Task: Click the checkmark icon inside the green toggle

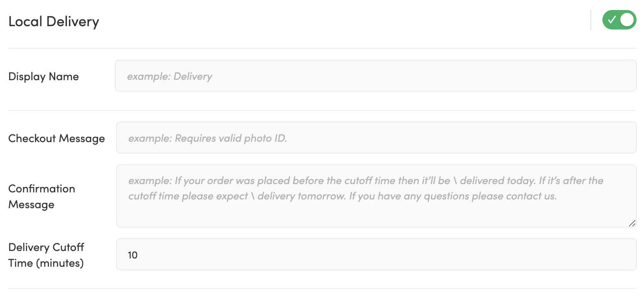Action: point(612,20)
